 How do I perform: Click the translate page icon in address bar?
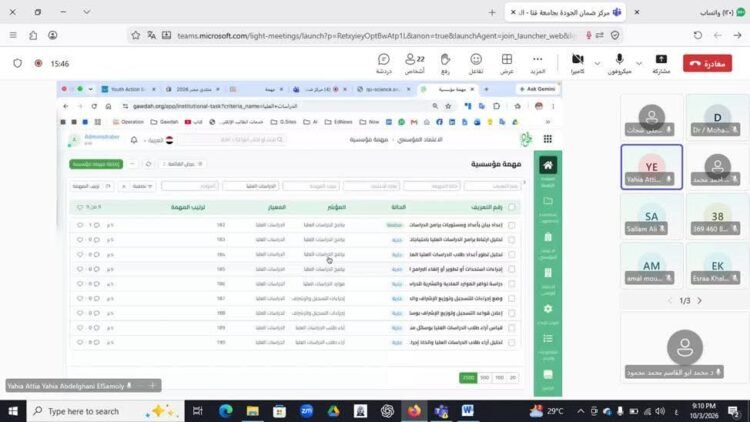152,35
